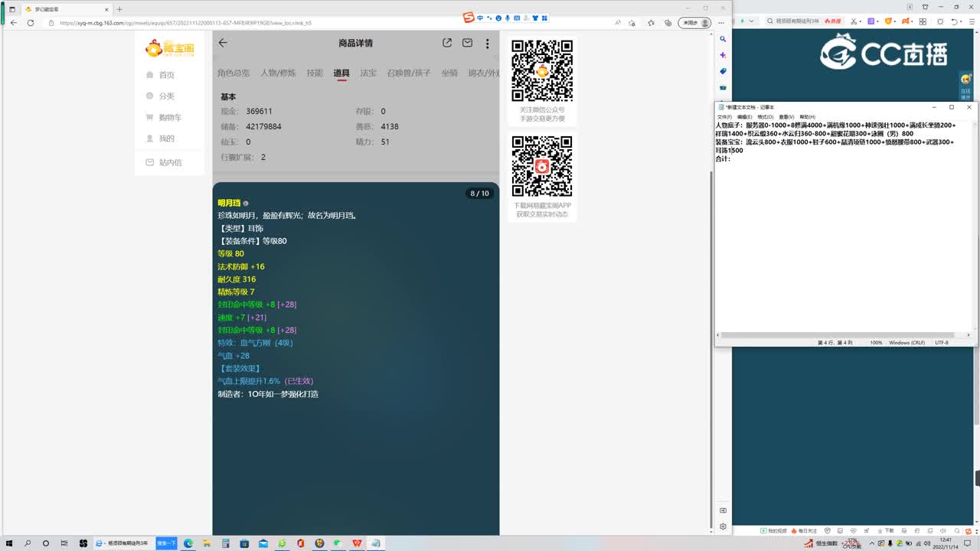Switch to the 技能 tab

click(314, 73)
